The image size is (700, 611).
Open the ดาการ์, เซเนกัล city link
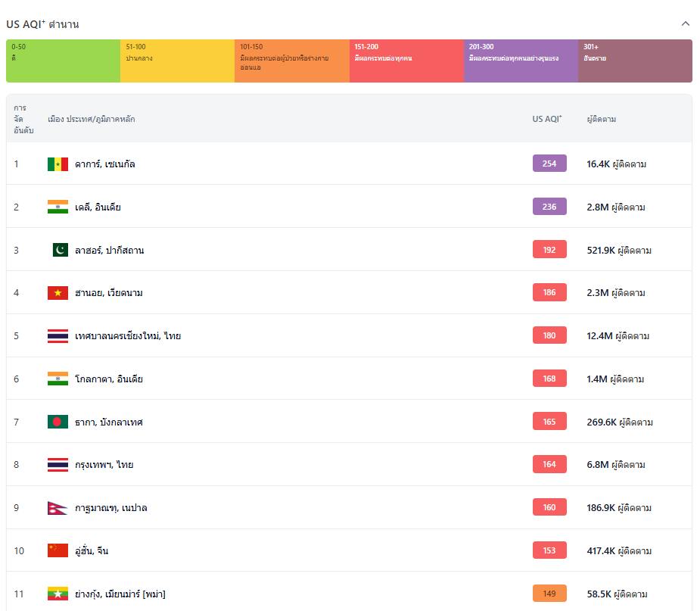point(105,164)
